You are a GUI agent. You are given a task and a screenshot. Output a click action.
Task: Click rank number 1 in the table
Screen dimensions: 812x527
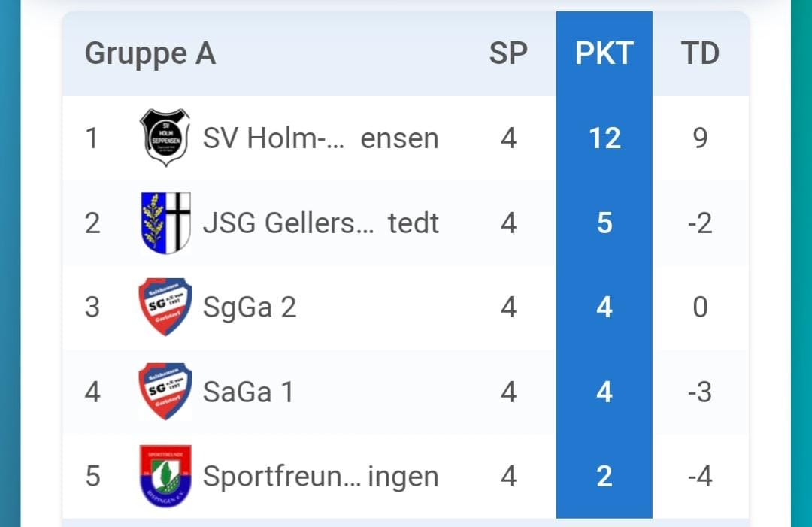(x=92, y=138)
